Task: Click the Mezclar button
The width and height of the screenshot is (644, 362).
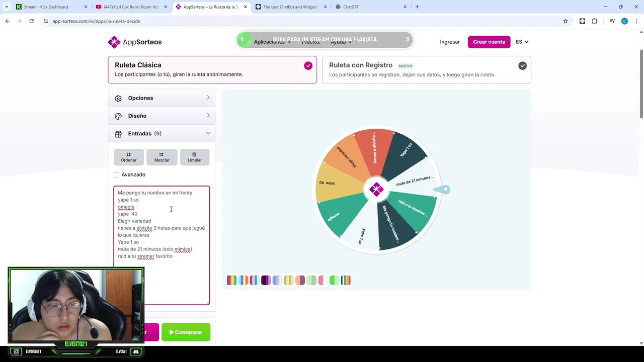Action: coord(162,157)
